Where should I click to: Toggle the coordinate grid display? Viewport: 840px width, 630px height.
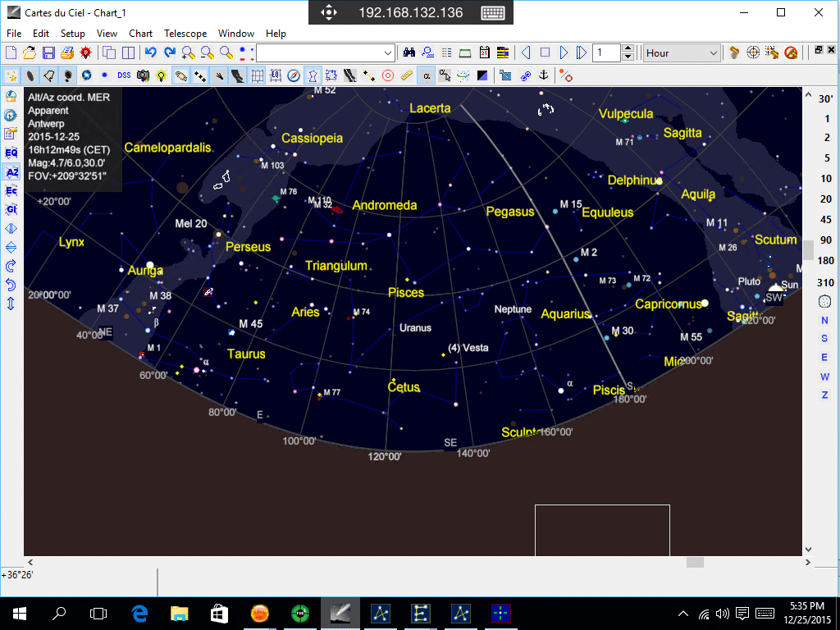pos(257,75)
